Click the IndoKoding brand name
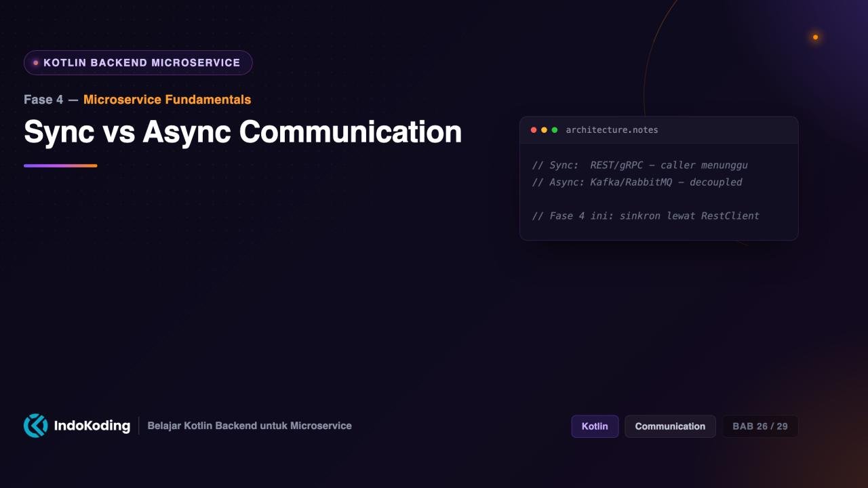This screenshot has width=868, height=488. point(92,426)
